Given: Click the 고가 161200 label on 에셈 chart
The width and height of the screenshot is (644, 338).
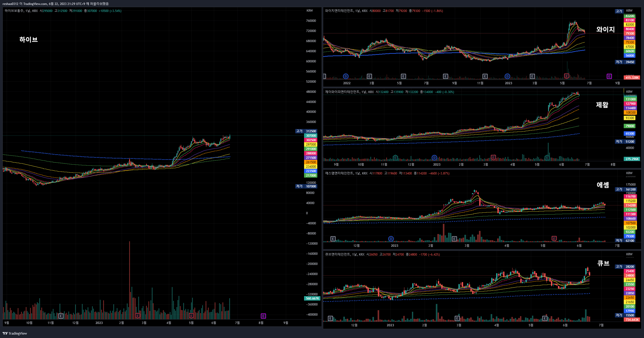Looking at the screenshot, I should coord(626,190).
